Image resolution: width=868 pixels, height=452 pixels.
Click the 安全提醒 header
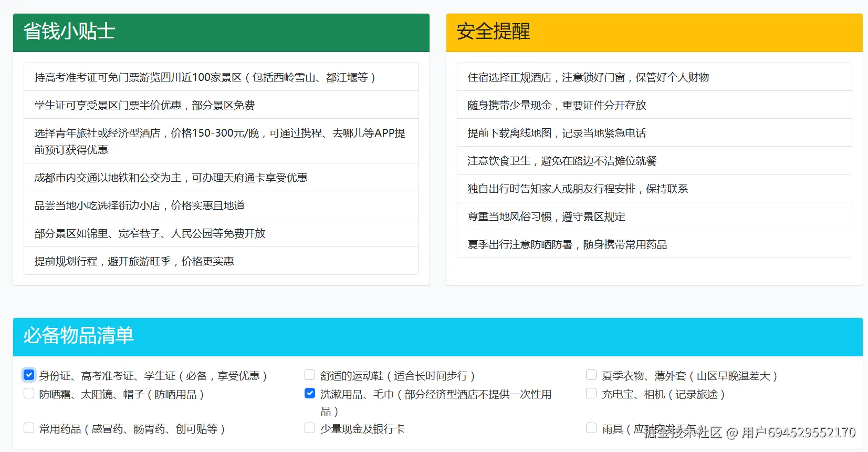[654, 33]
